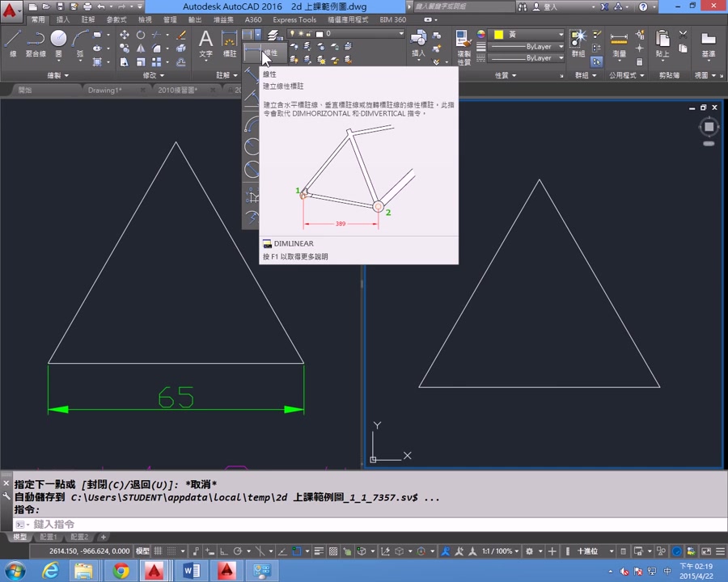Viewport: 728px width, 582px height.
Task: Click 登入 sign in button
Action: (x=545, y=6)
